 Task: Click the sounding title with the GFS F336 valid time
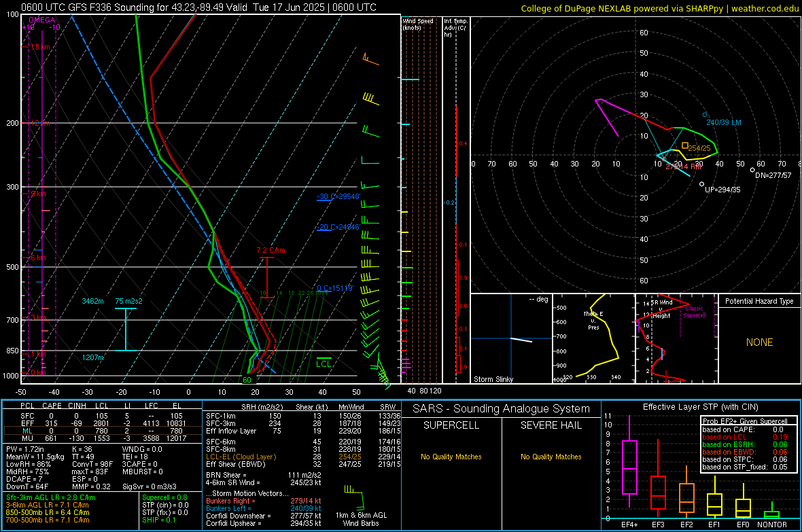tap(198, 7)
